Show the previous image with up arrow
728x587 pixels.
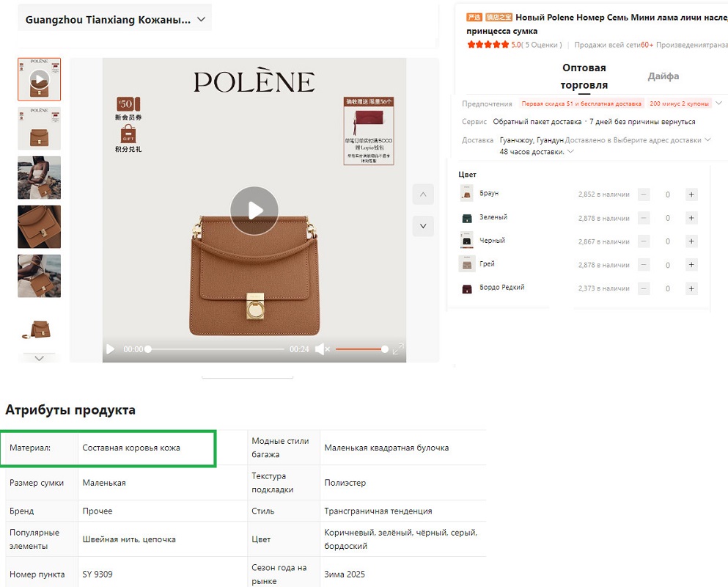tap(423, 194)
